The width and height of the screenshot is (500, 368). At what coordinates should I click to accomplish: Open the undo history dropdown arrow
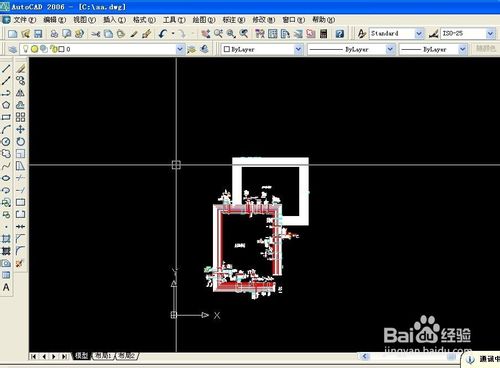tap(173, 34)
